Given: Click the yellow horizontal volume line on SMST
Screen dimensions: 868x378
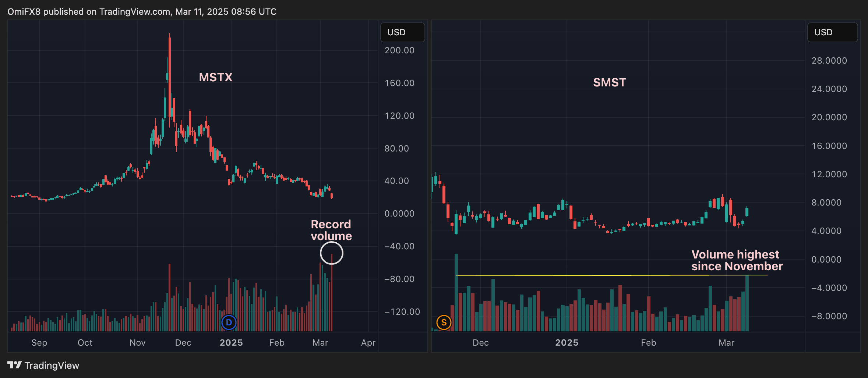Looking at the screenshot, I should click(612, 275).
